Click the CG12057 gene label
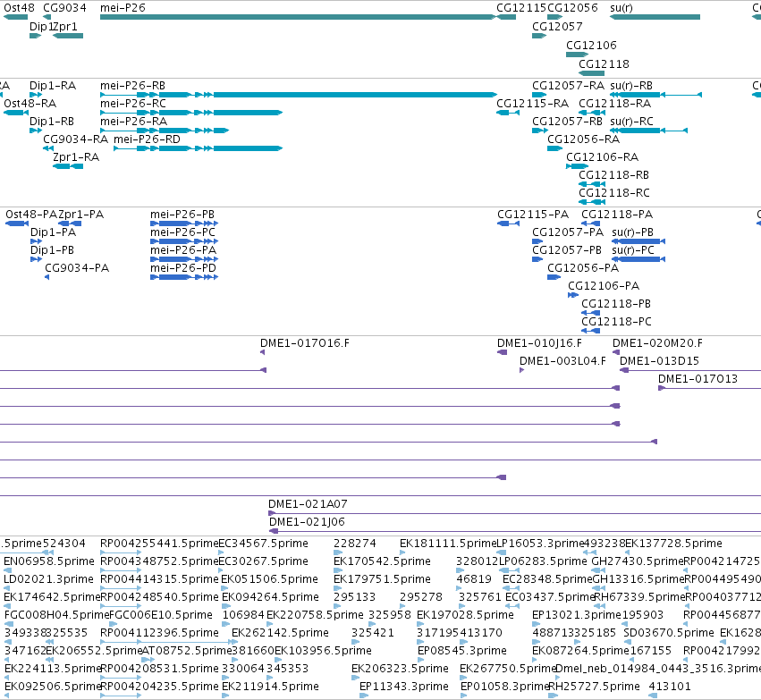Viewport: 761px width, 700px height. [557, 27]
